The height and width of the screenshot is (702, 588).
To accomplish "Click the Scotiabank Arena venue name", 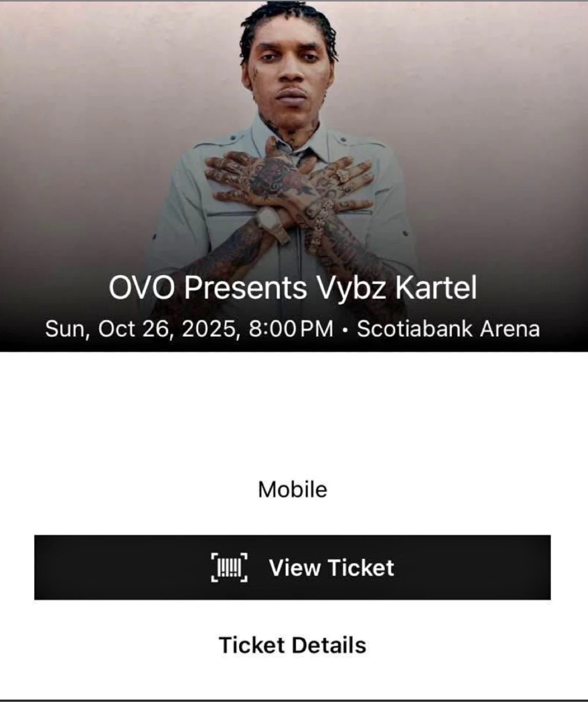I will click(x=449, y=329).
